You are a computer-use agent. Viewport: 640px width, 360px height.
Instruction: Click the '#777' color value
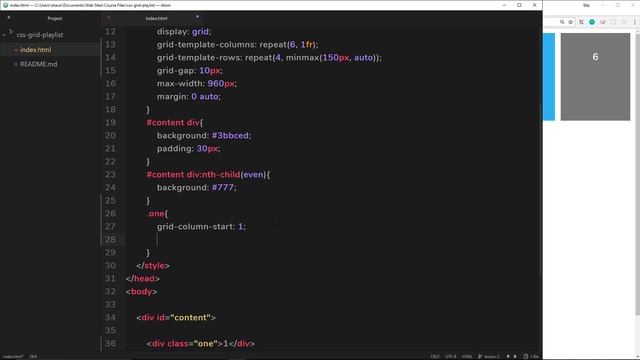point(223,187)
